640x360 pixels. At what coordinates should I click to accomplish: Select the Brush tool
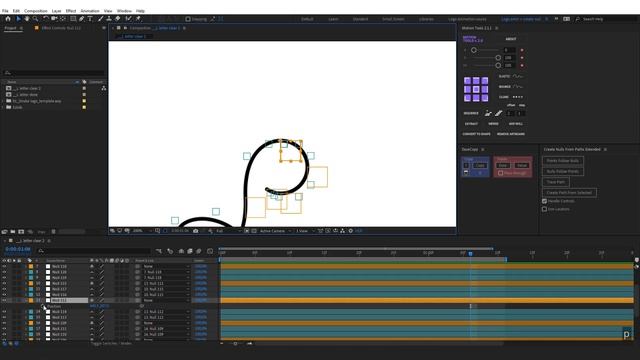tap(100, 19)
